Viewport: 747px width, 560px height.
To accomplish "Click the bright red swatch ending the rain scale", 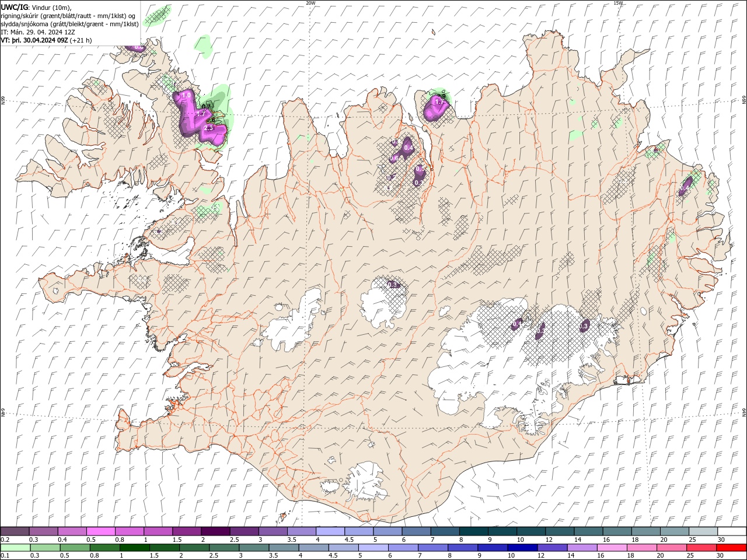I will click(732, 548).
